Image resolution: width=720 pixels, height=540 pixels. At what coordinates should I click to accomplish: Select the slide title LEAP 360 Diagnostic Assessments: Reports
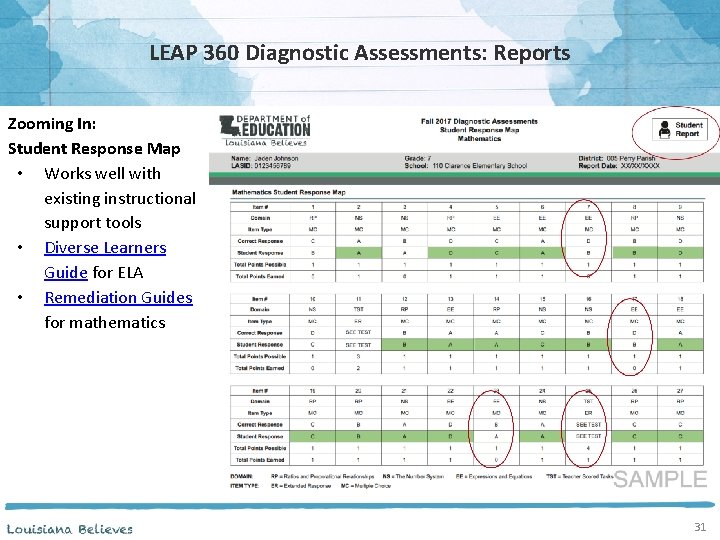point(360,53)
